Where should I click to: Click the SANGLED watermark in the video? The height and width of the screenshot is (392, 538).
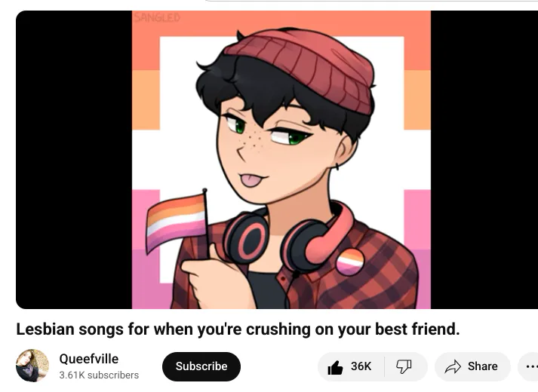tap(157, 17)
